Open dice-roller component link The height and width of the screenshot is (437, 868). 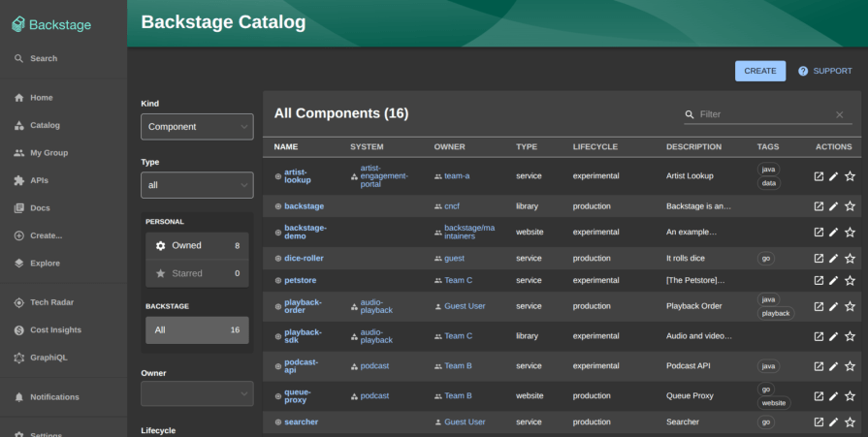pyautogui.click(x=304, y=259)
